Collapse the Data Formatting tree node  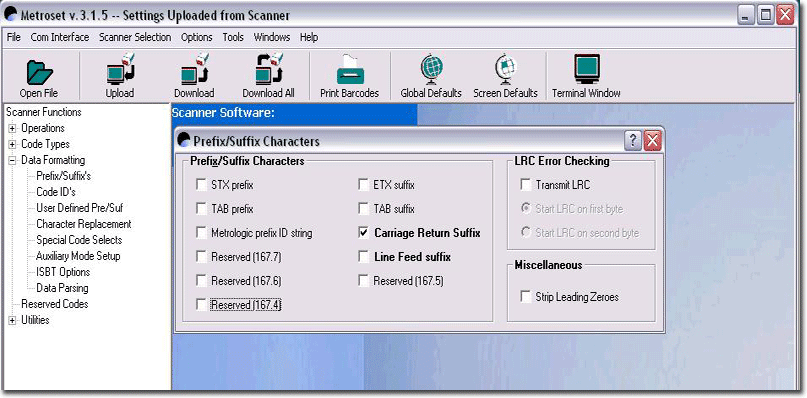click(12, 160)
